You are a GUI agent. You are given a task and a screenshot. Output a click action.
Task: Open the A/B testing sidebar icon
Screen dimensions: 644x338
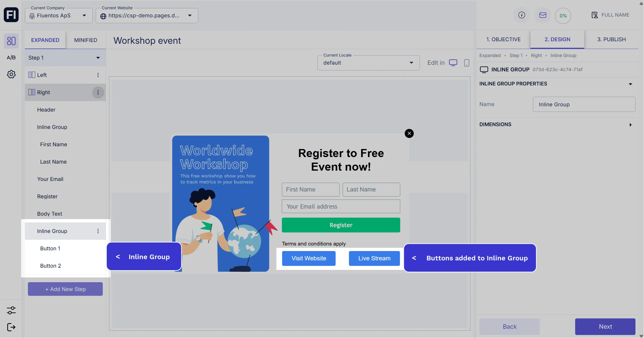click(11, 58)
